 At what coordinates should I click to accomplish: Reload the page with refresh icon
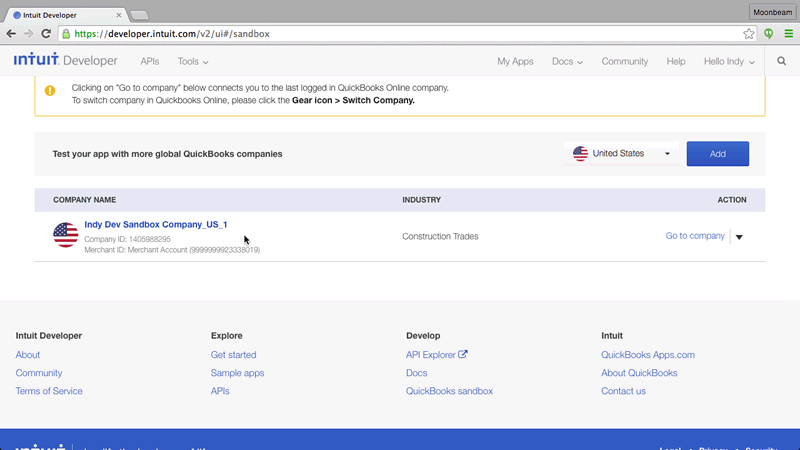click(x=46, y=34)
